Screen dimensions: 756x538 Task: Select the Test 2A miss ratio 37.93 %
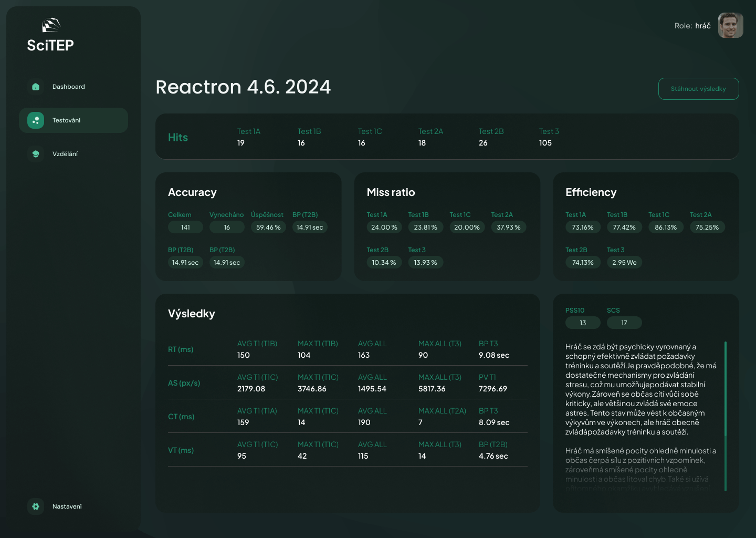tap(508, 227)
